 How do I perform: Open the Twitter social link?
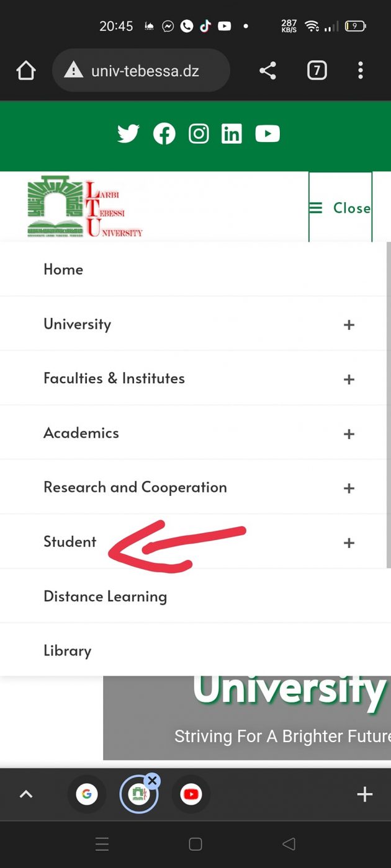click(128, 134)
